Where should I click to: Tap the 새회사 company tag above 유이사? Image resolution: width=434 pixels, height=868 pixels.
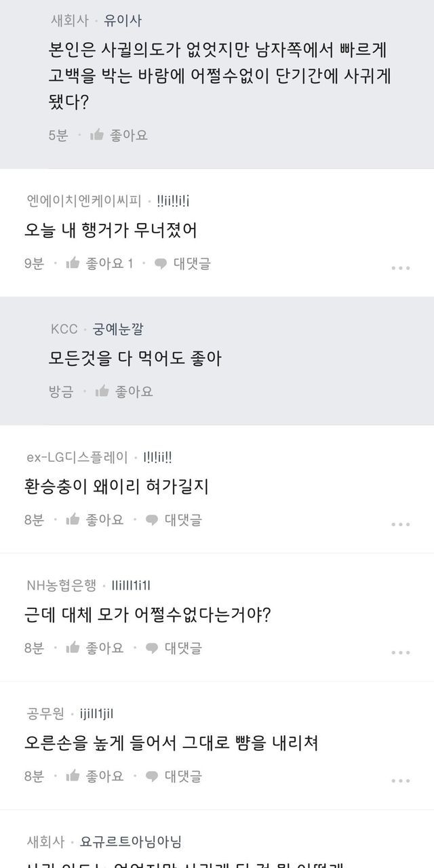[x=70, y=20]
